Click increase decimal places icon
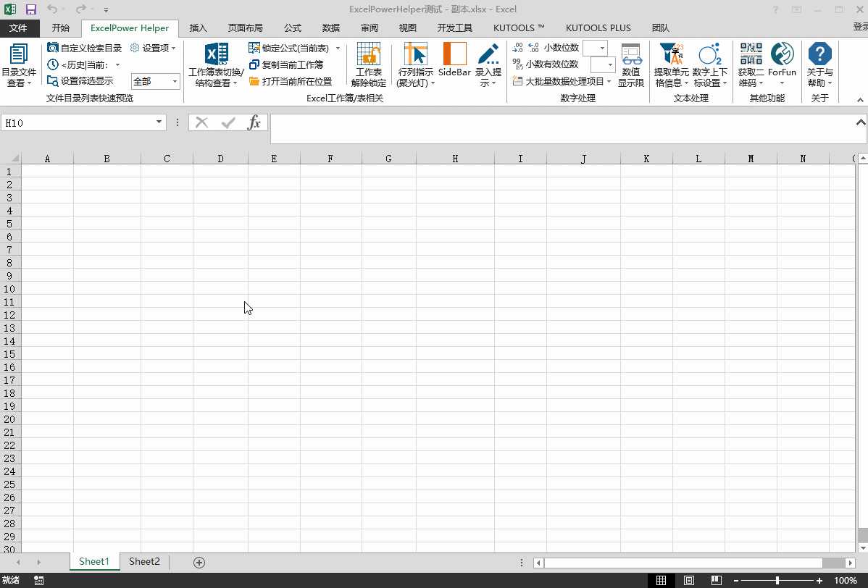The width and height of the screenshot is (868, 588). pyautogui.click(x=517, y=48)
